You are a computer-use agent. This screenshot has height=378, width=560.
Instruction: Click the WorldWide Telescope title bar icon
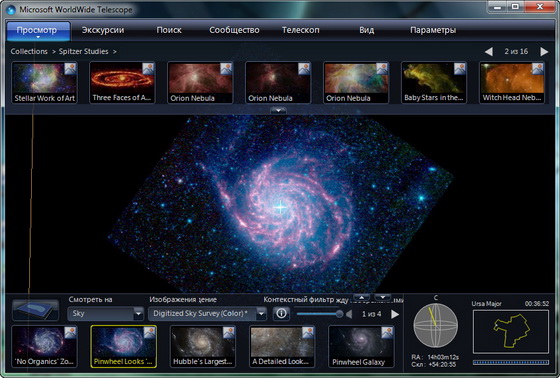coord(11,10)
